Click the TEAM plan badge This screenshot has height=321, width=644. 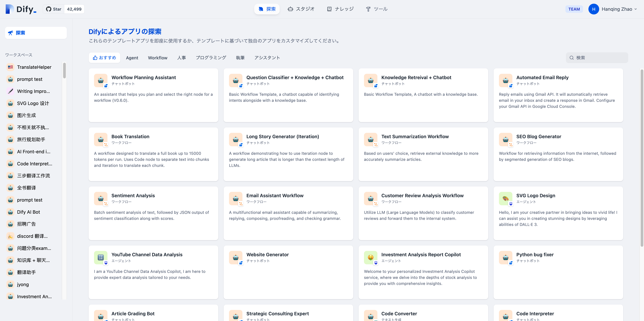click(574, 9)
